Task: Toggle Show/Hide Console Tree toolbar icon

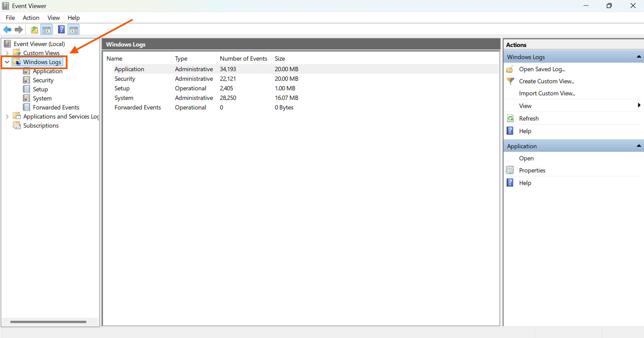Action: point(47,30)
